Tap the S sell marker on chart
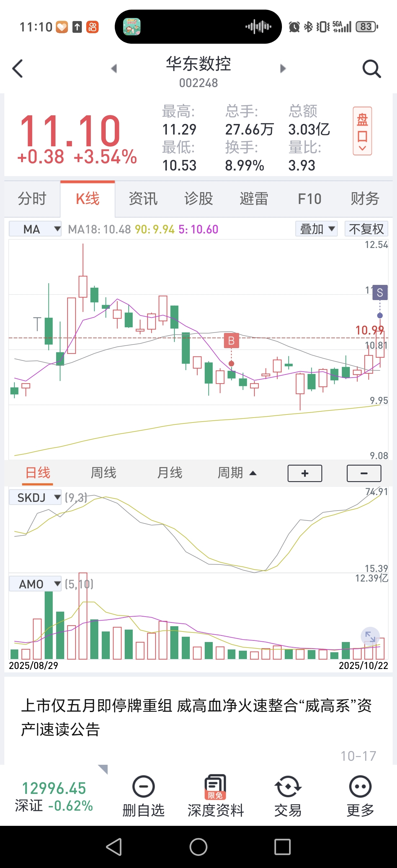This screenshot has height=868, width=397. pos(380,292)
